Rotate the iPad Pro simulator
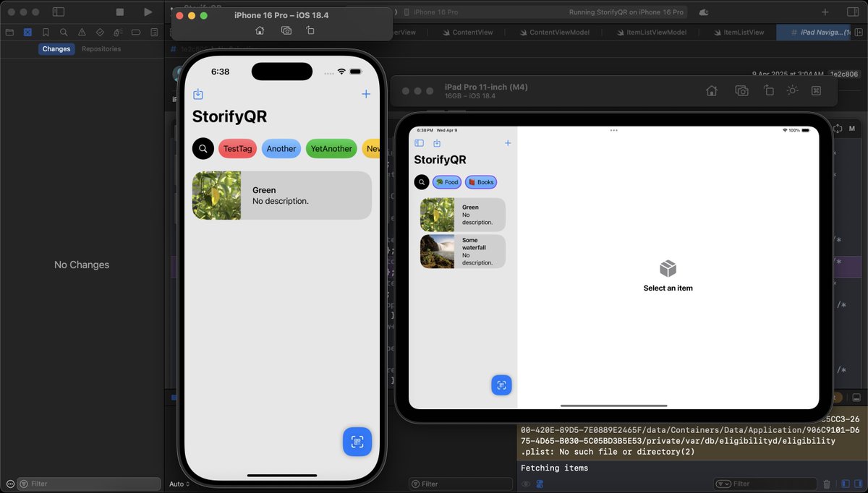This screenshot has width=868, height=493. tap(769, 90)
